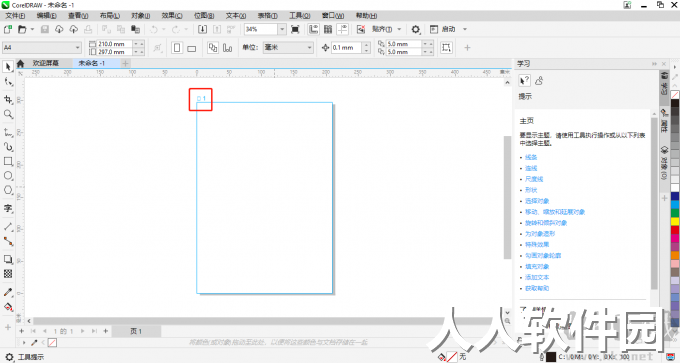
Task: Pick the red swatch in color palette
Action: [675, 230]
